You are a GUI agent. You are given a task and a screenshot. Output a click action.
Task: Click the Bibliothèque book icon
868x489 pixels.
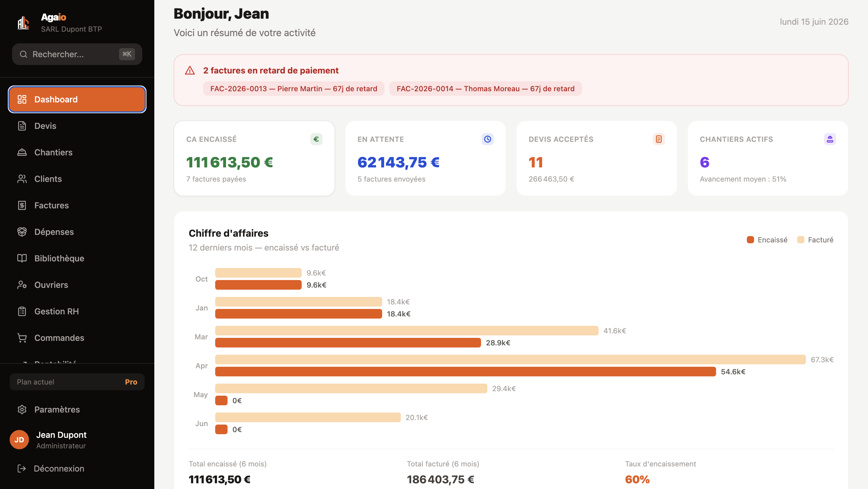pyautogui.click(x=22, y=258)
